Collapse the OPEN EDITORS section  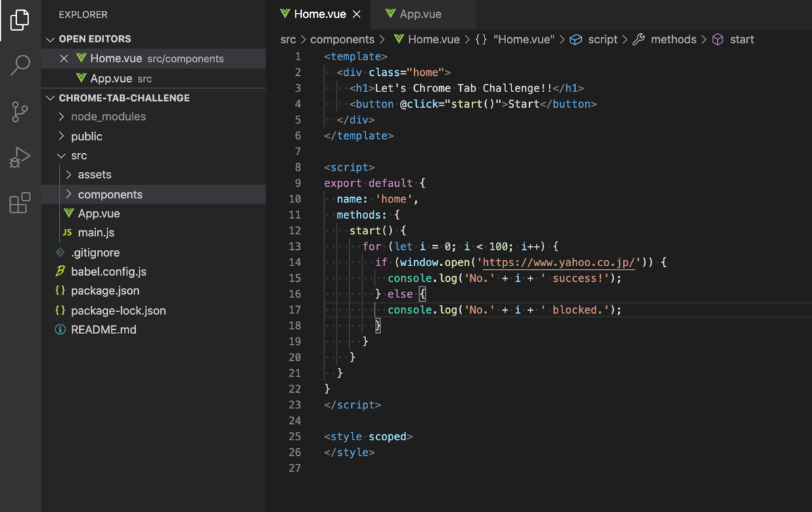154,39
